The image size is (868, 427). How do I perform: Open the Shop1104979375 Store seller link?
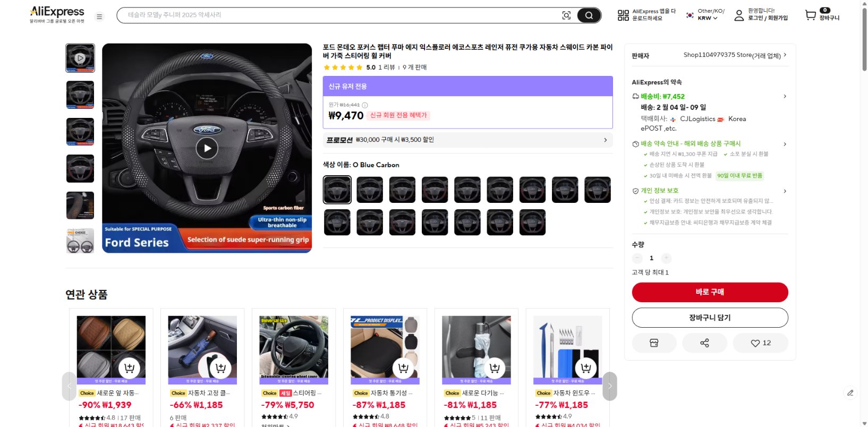pyautogui.click(x=735, y=55)
